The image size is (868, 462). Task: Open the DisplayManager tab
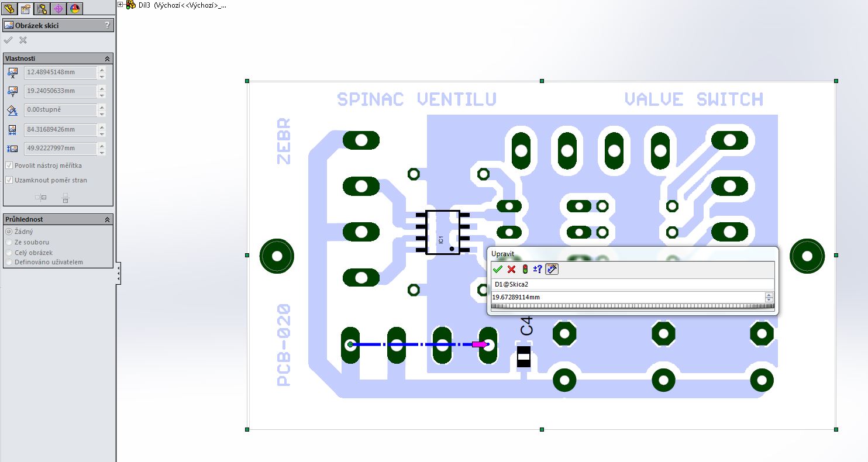pos(74,8)
